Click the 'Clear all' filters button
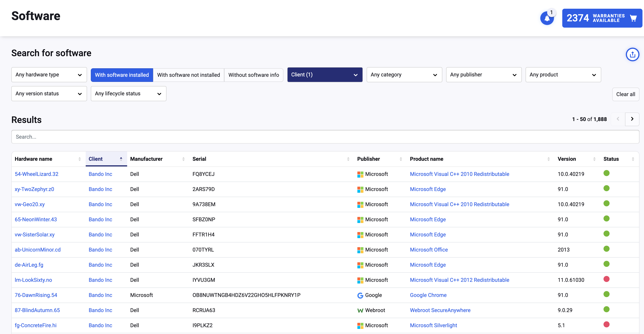This screenshot has height=334, width=644. click(x=625, y=94)
